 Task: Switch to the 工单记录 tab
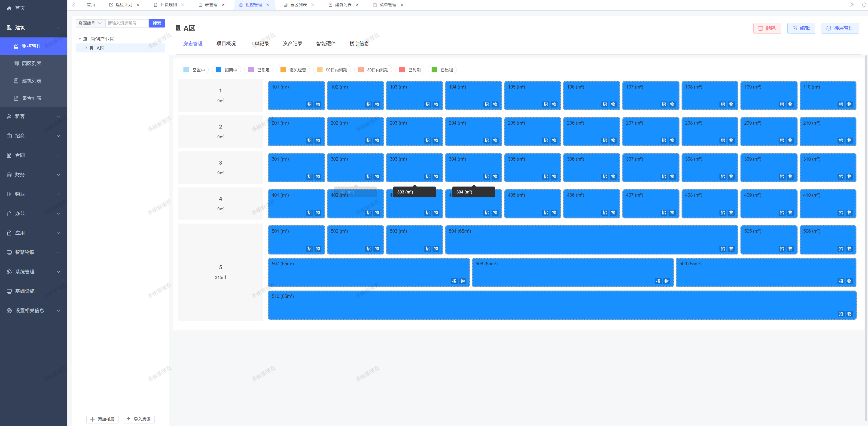pyautogui.click(x=259, y=43)
